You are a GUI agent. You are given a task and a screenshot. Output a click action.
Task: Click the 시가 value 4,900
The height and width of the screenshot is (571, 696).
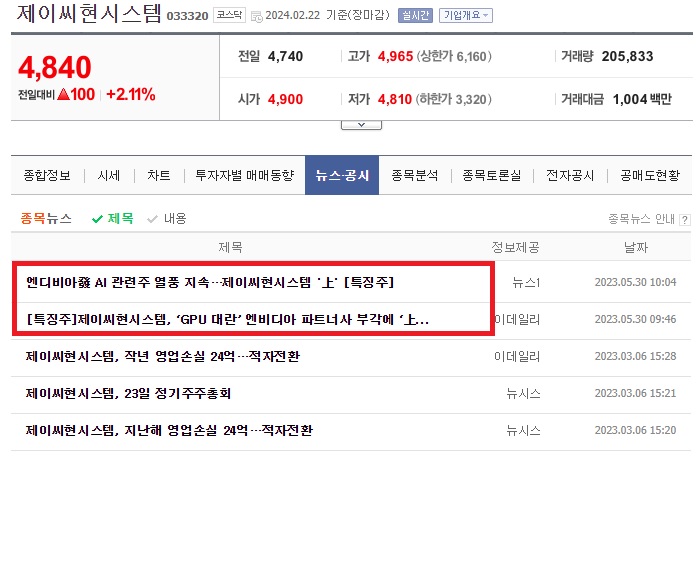(285, 99)
